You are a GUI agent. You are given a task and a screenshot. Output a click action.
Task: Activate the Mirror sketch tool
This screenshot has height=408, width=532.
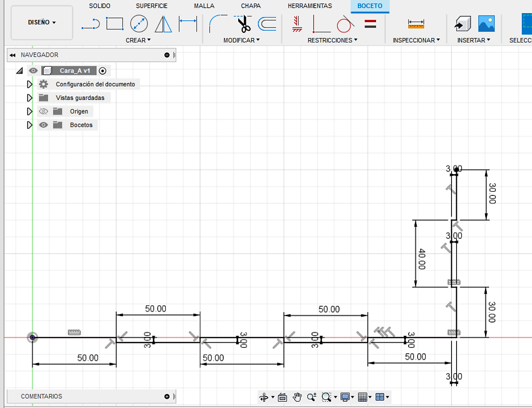[x=163, y=24]
